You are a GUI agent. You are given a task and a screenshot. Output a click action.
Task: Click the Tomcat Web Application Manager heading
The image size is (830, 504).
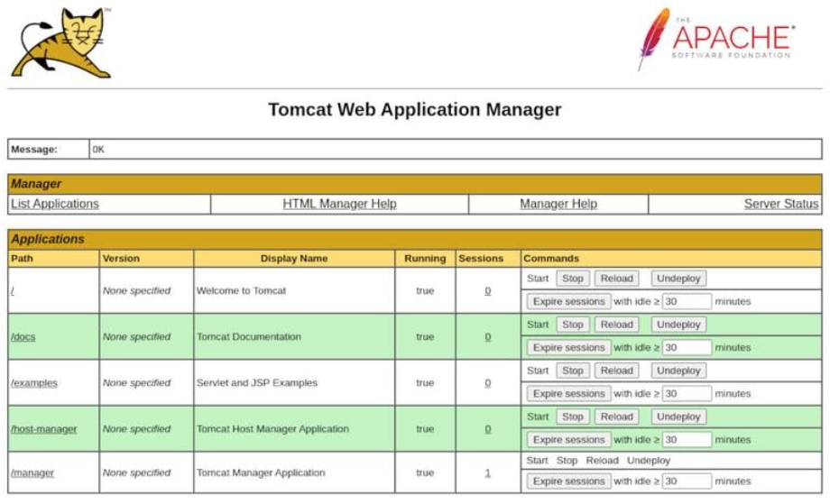414,109
